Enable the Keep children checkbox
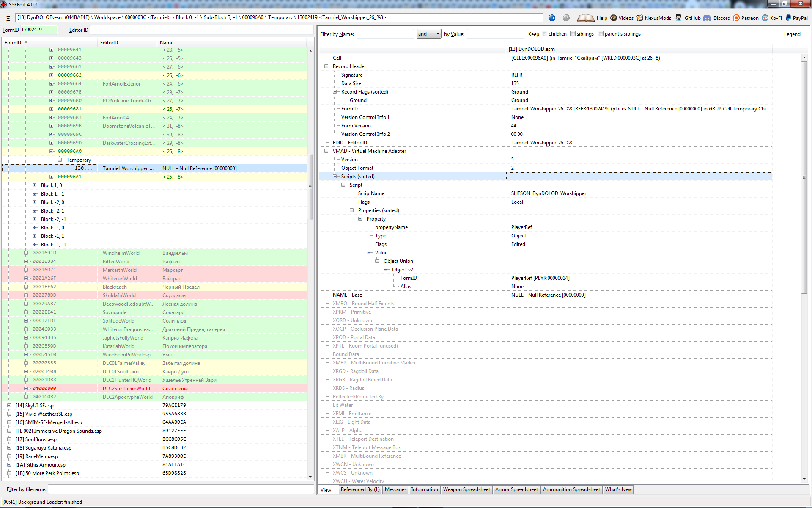 (545, 34)
